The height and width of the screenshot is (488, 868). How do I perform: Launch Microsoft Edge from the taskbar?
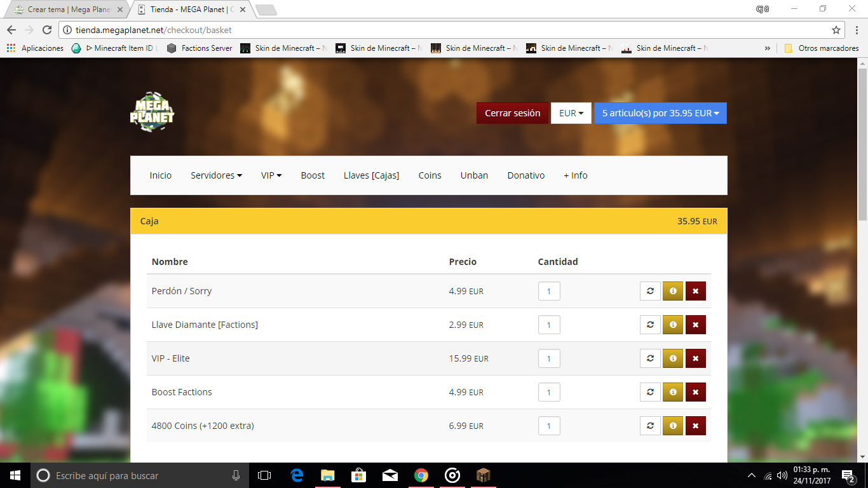pyautogui.click(x=297, y=475)
